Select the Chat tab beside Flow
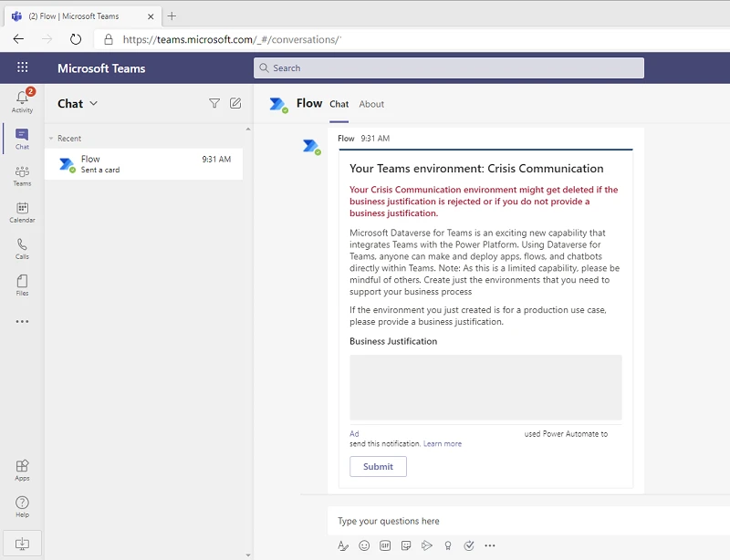Image resolution: width=730 pixels, height=560 pixels. 339,104
